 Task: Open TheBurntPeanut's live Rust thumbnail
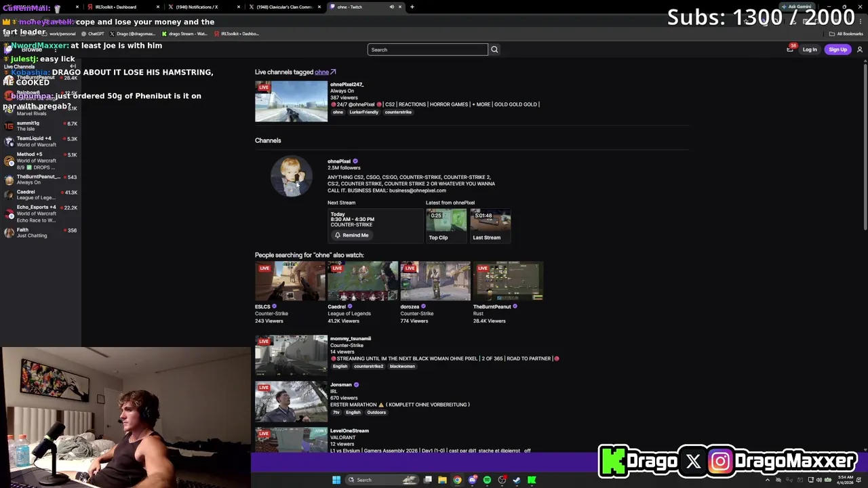click(508, 281)
